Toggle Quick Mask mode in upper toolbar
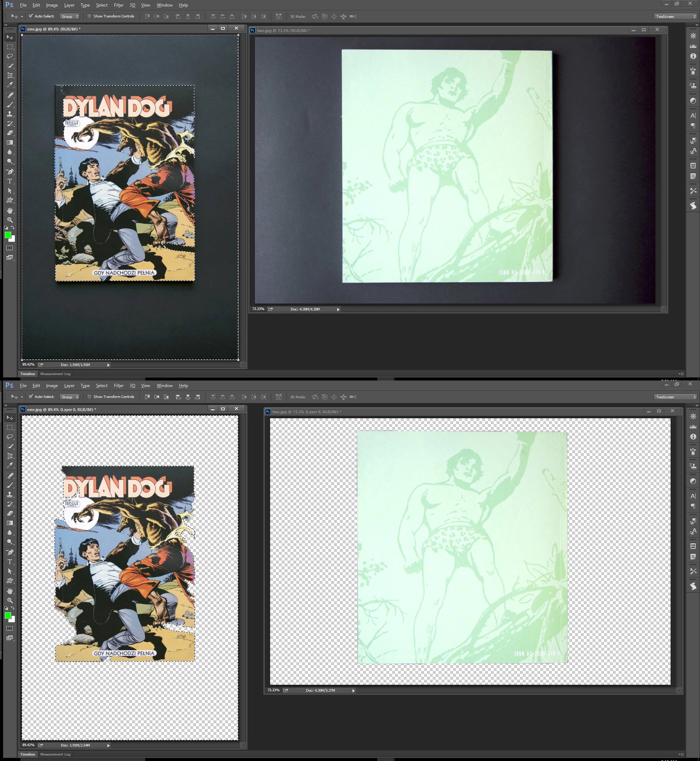700x761 pixels. click(10, 248)
